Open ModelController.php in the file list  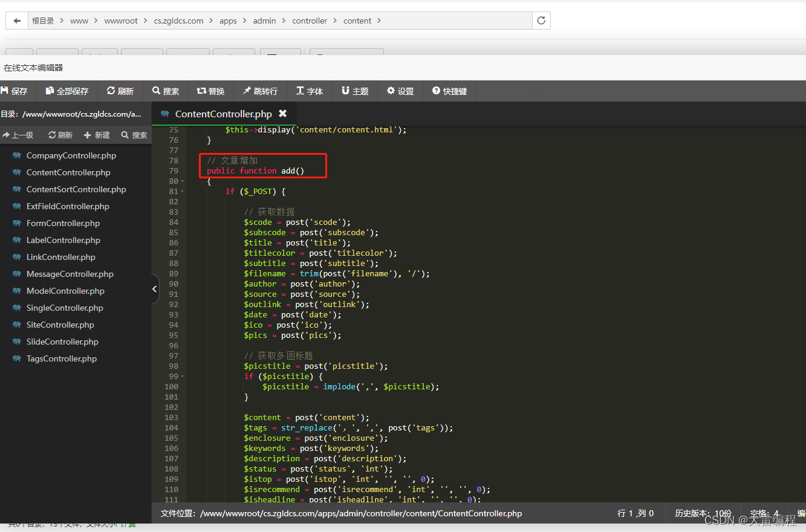(65, 291)
